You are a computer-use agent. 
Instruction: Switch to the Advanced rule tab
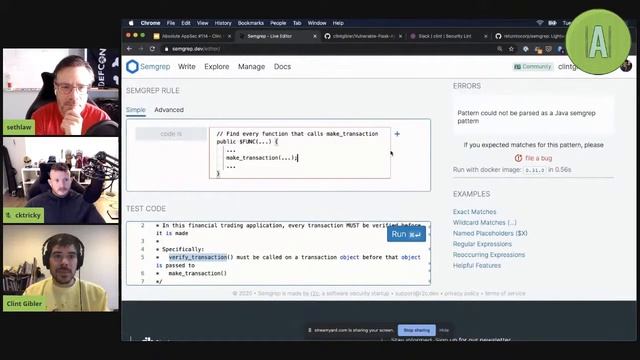pyautogui.click(x=169, y=110)
